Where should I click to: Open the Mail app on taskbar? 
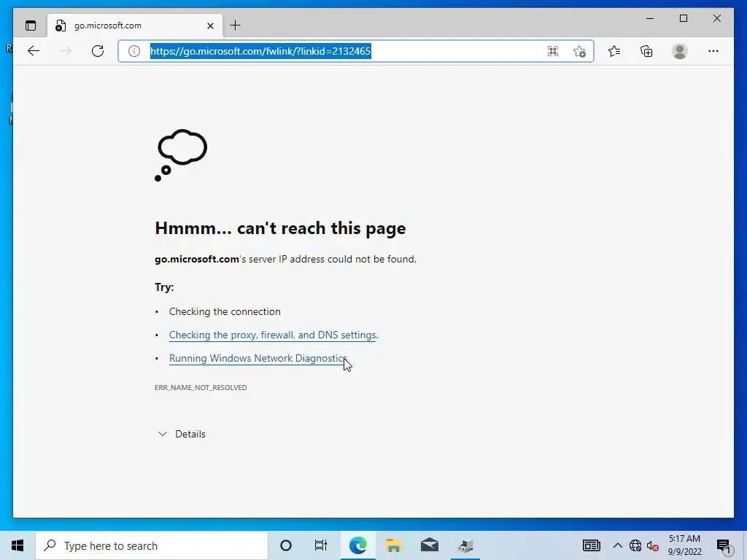coord(430,545)
